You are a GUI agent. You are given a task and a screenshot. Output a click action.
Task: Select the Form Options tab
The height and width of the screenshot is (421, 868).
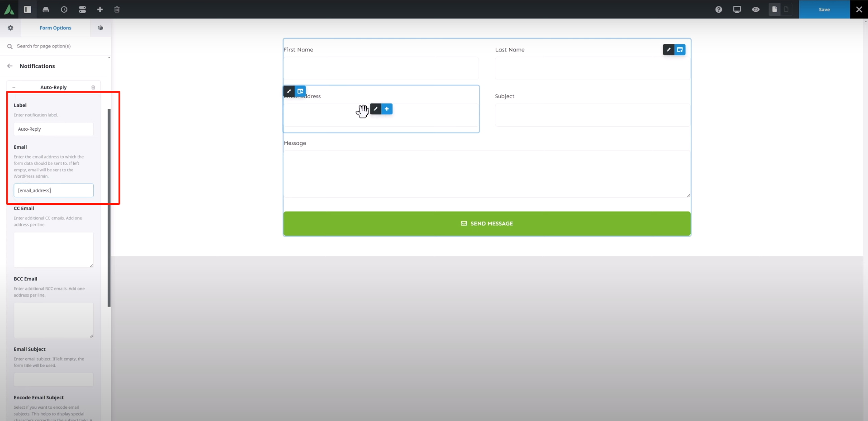(x=55, y=28)
